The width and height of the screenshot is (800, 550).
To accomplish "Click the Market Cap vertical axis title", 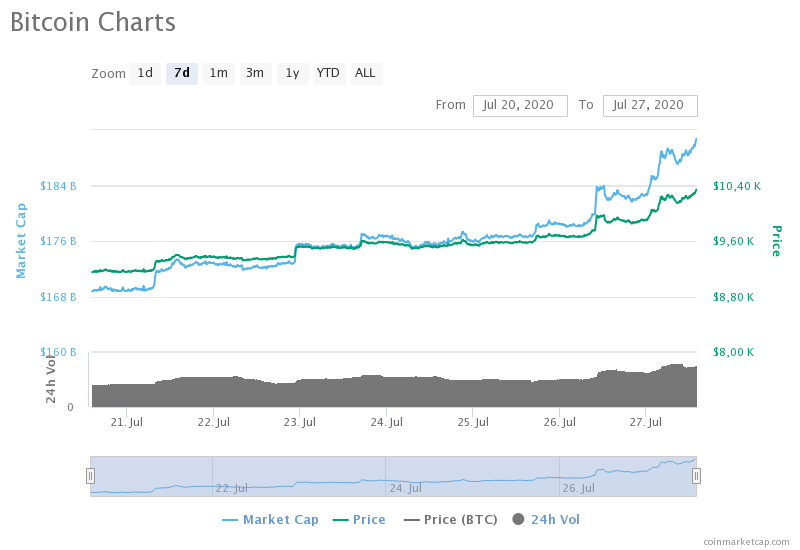I will (x=20, y=241).
